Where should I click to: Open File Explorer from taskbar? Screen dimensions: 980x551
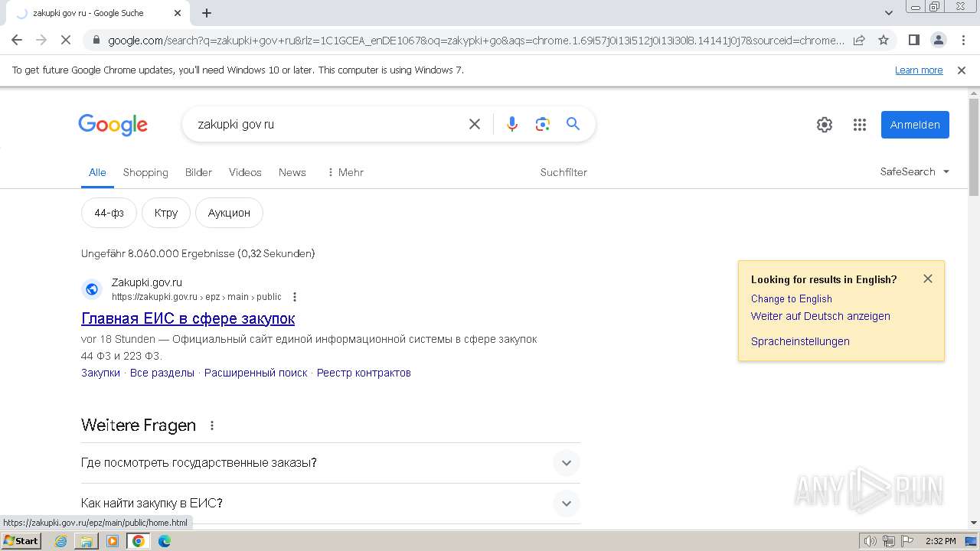point(87,541)
